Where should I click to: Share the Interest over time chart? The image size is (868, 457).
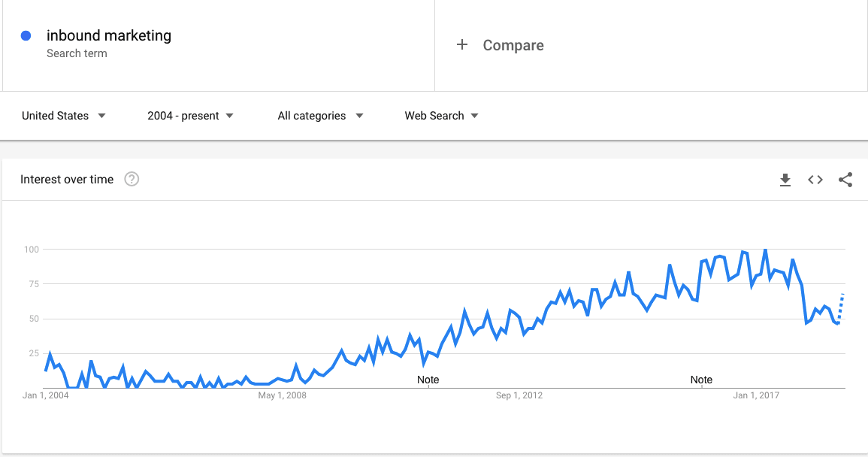(845, 180)
